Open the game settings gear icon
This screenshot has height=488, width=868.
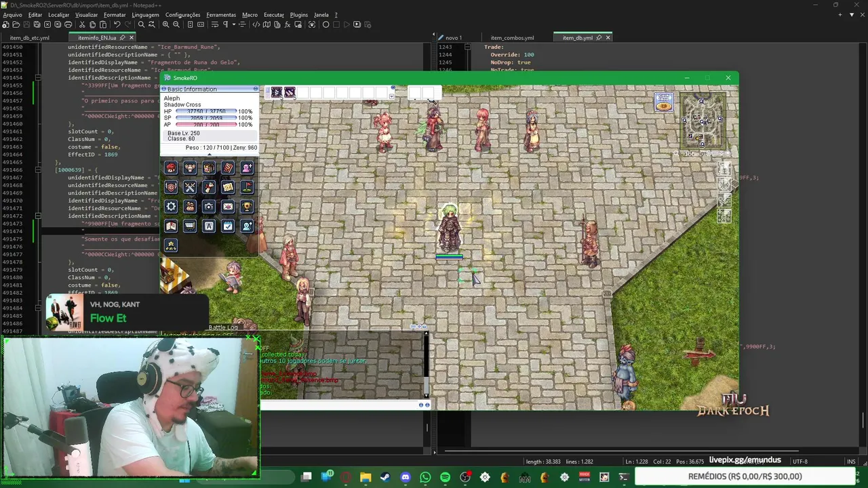coord(171,207)
